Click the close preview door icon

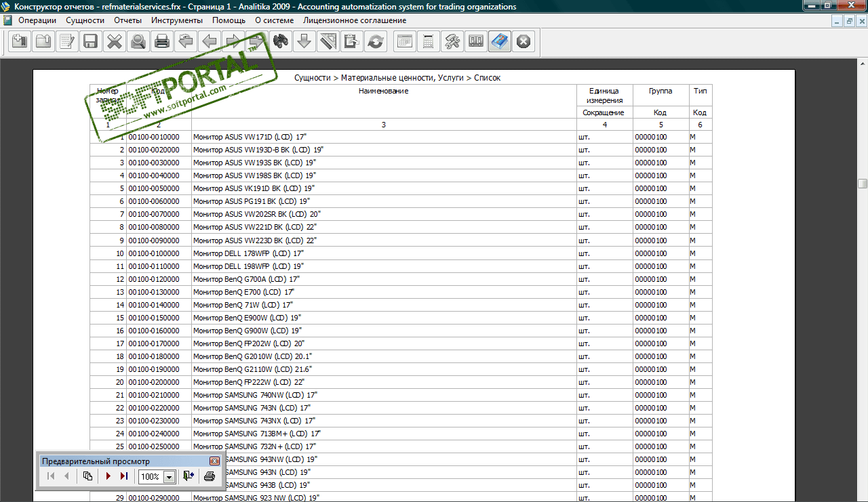click(x=189, y=476)
